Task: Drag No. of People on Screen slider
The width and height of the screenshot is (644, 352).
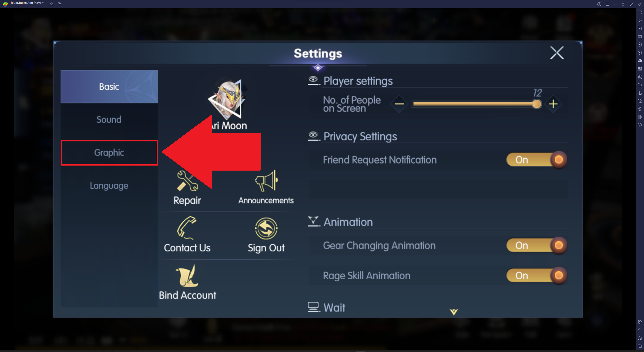Action: 537,104
